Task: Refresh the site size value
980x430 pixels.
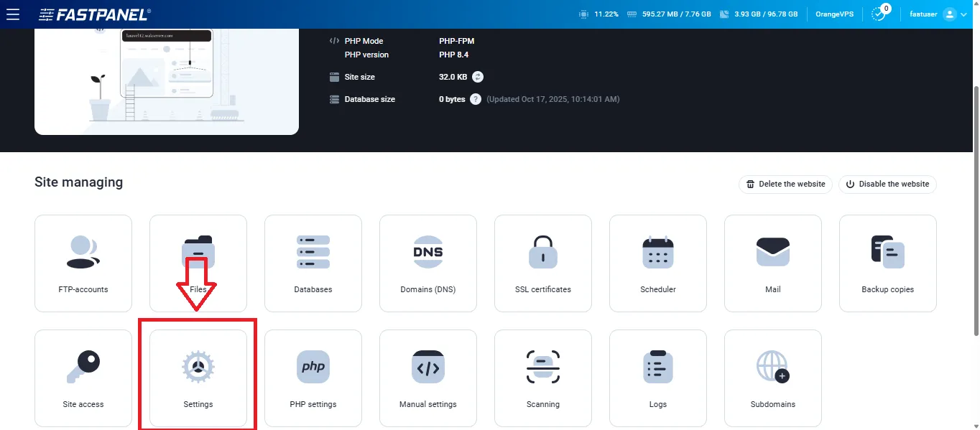Action: click(x=478, y=77)
